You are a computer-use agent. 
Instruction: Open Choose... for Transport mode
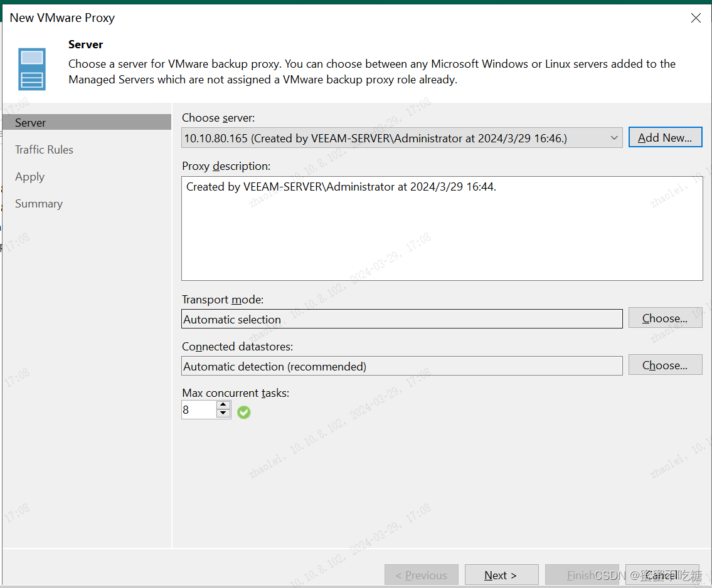(665, 318)
